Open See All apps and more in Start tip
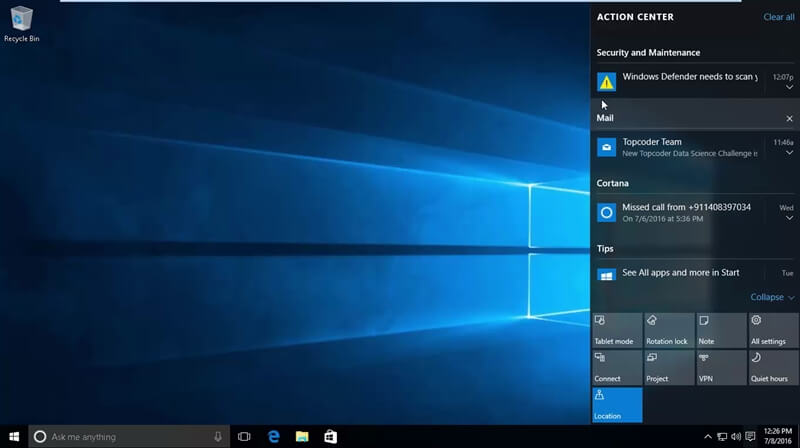The height and width of the screenshot is (448, 800). tap(695, 274)
